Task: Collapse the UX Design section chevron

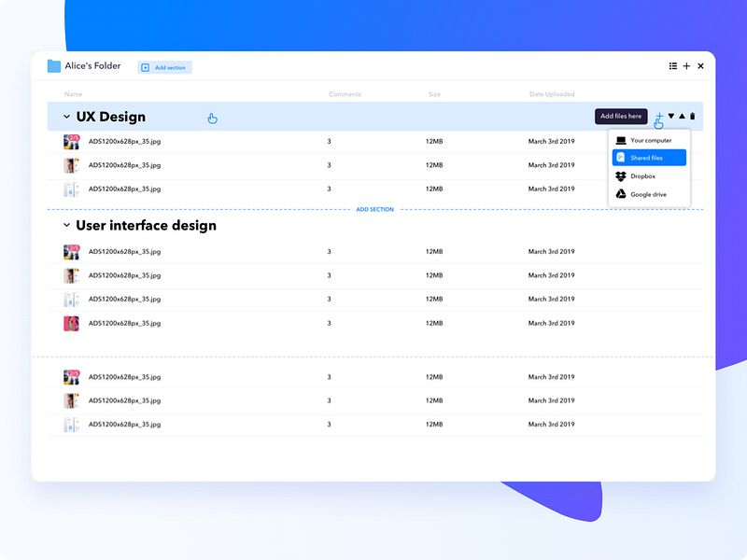Action: 66,117
